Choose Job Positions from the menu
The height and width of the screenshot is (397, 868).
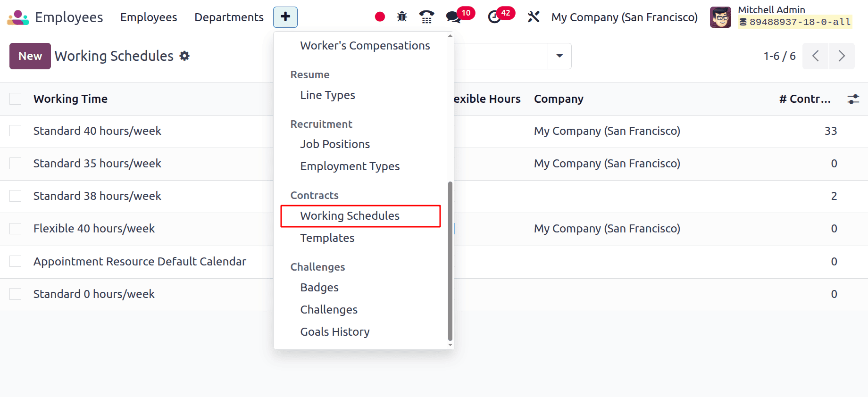pos(335,144)
